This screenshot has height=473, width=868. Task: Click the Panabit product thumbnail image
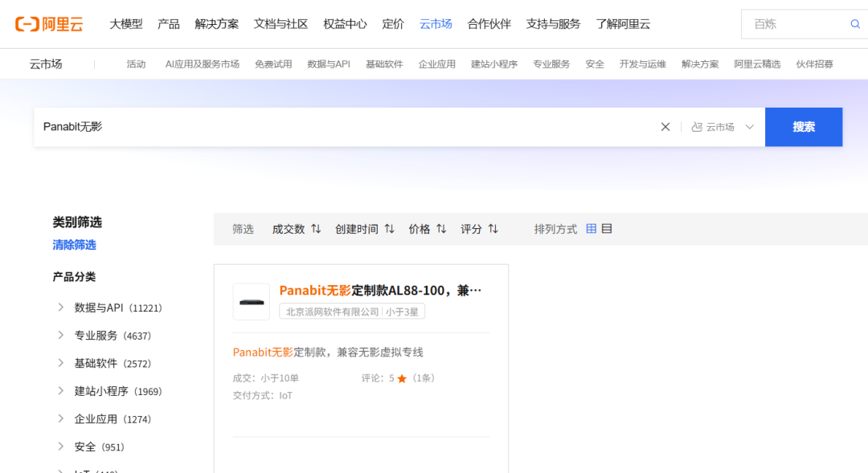pos(251,302)
